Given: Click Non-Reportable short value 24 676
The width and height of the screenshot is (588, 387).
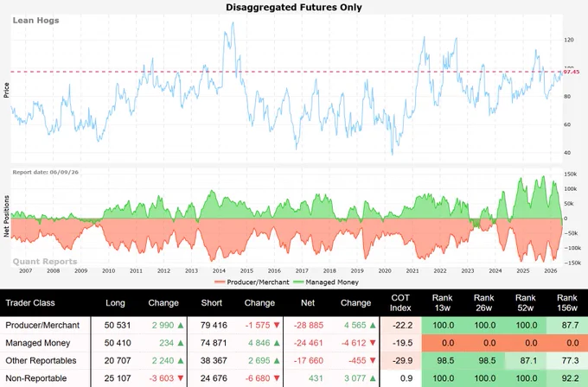Looking at the screenshot, I should 214,378.
